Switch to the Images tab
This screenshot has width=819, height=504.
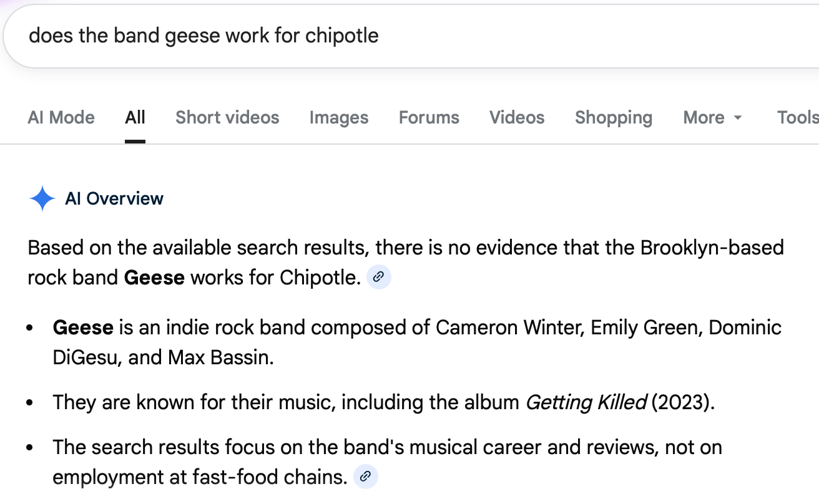coord(339,117)
